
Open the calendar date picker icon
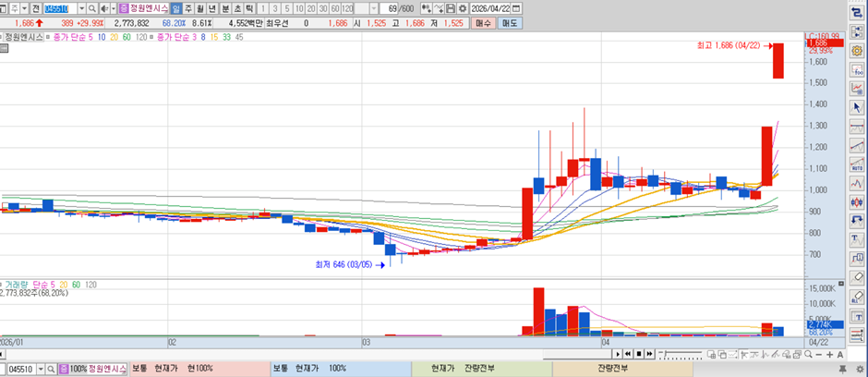516,9
